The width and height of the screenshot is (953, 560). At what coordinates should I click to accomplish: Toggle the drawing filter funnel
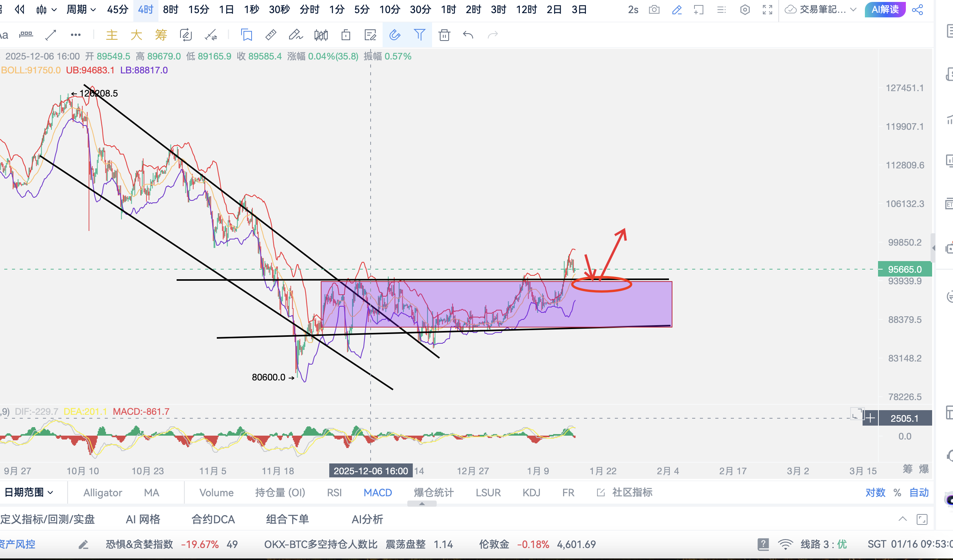pyautogui.click(x=419, y=35)
